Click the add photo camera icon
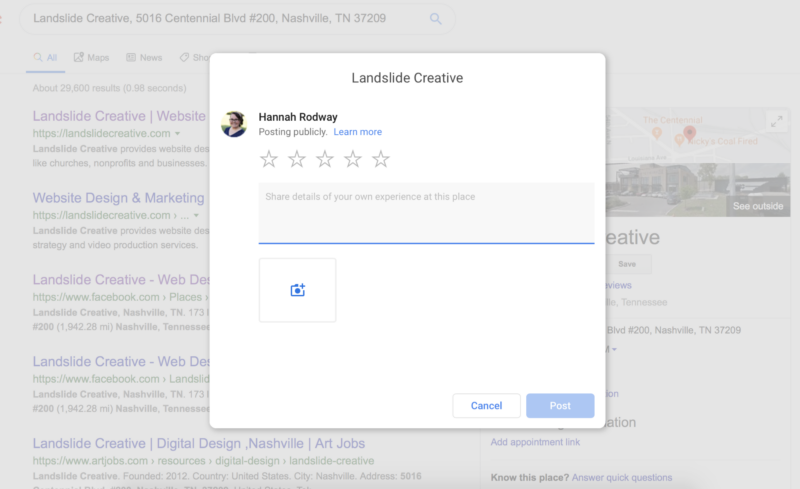This screenshot has width=800, height=489. point(297,290)
